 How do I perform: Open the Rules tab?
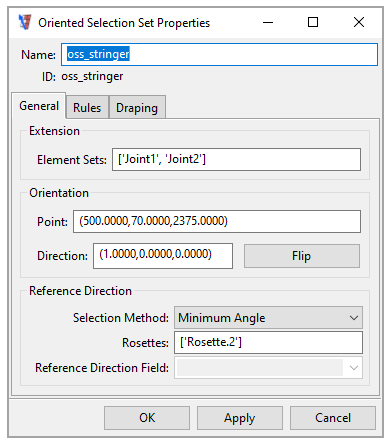[87, 107]
